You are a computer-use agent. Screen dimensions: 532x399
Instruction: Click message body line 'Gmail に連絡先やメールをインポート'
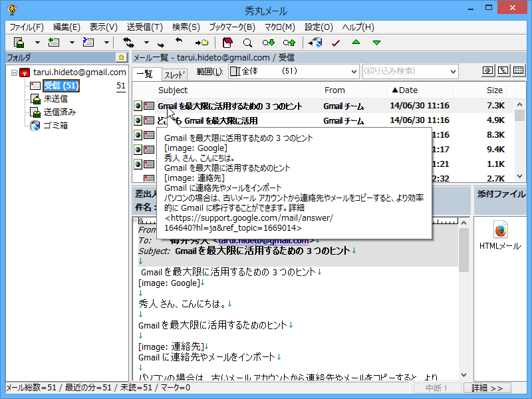coord(207,357)
